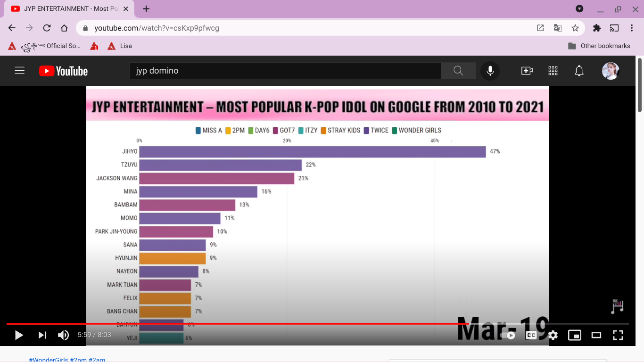
Task: Toggle the autoplay switch in the player
Action: [x=508, y=335]
